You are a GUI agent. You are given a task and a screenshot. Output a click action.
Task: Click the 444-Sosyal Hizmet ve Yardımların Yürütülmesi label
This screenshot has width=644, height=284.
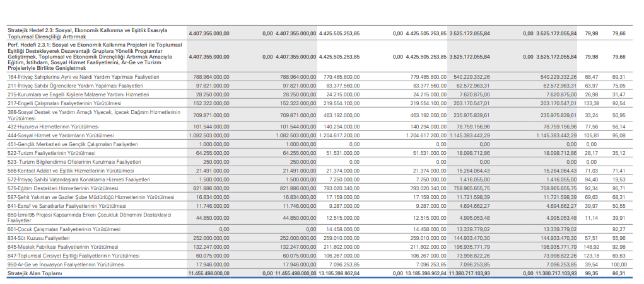tap(61, 135)
